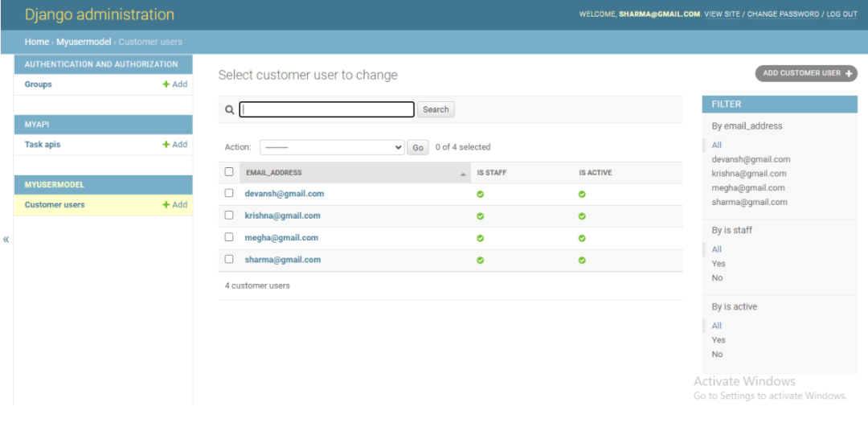Collapse the sidebar using the double-chevron icon
The width and height of the screenshot is (868, 423).
[6, 239]
